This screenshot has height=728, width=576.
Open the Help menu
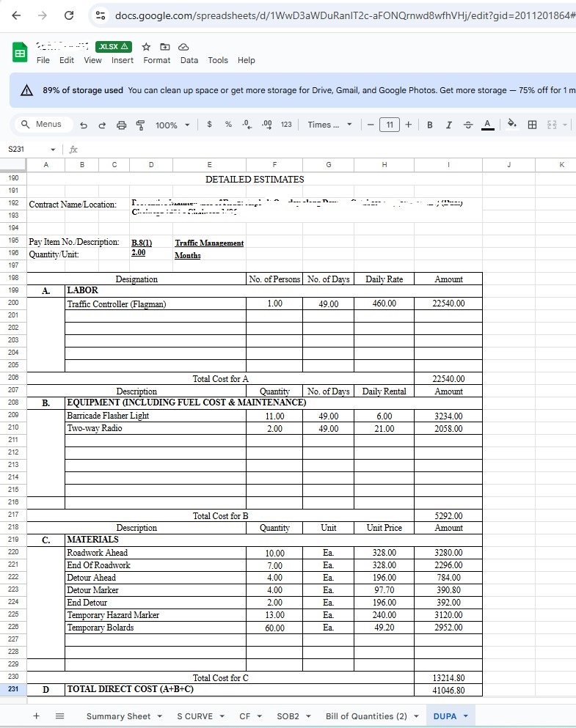247,60
